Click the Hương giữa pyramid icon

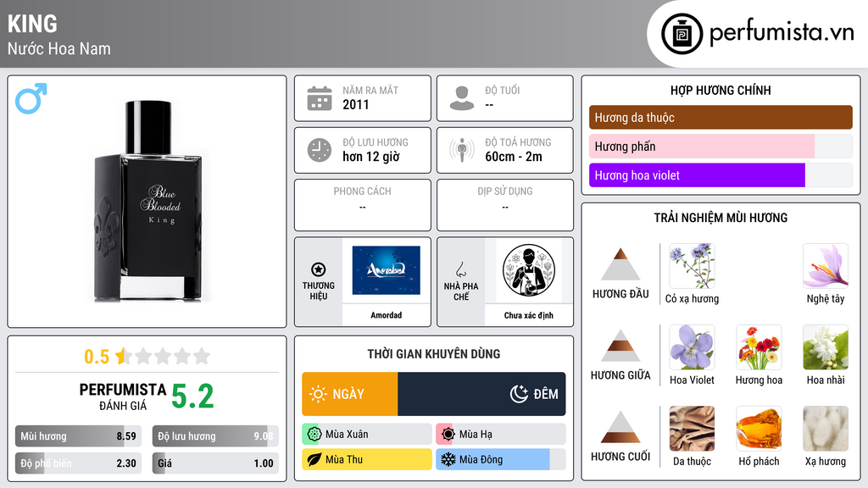(620, 346)
